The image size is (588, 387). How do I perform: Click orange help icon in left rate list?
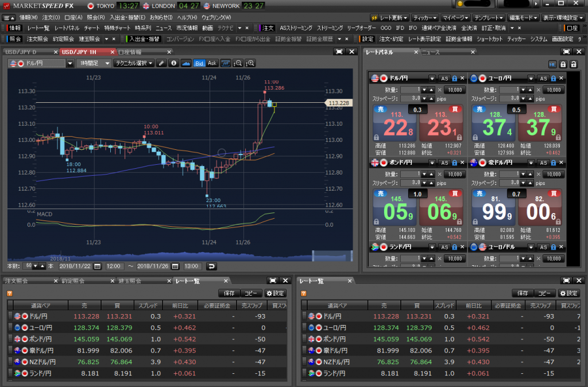(x=9, y=293)
